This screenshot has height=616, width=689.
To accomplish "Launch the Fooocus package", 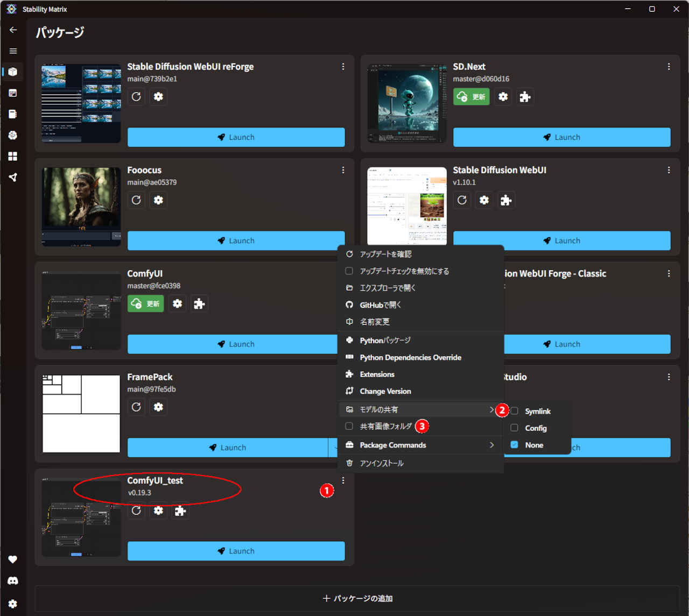I will coord(236,240).
